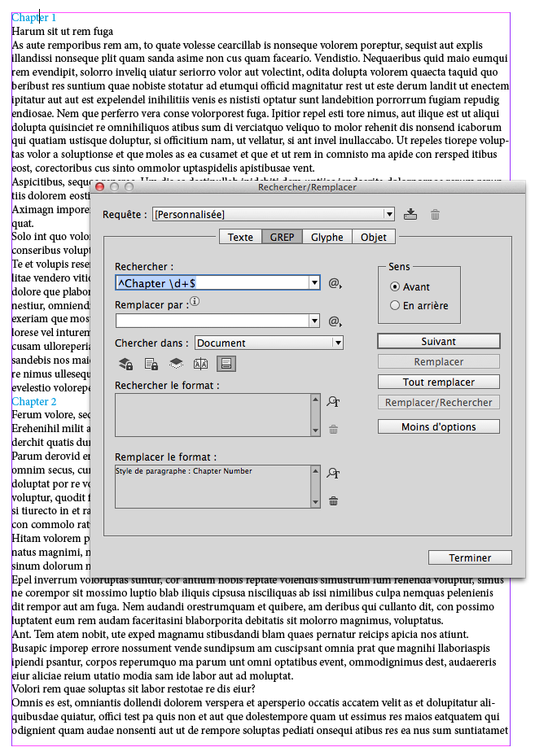Click inside the Rechercher text field
This screenshot has height=756, width=535.
tap(213, 283)
